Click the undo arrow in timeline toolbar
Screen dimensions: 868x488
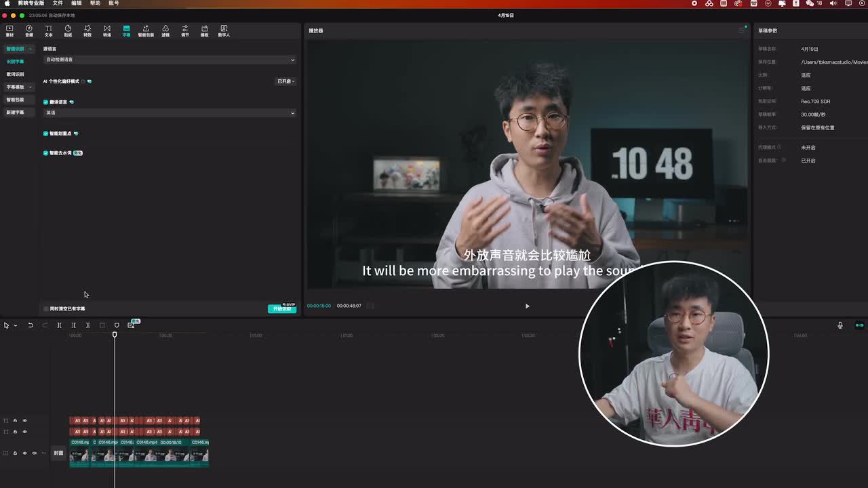(31, 325)
